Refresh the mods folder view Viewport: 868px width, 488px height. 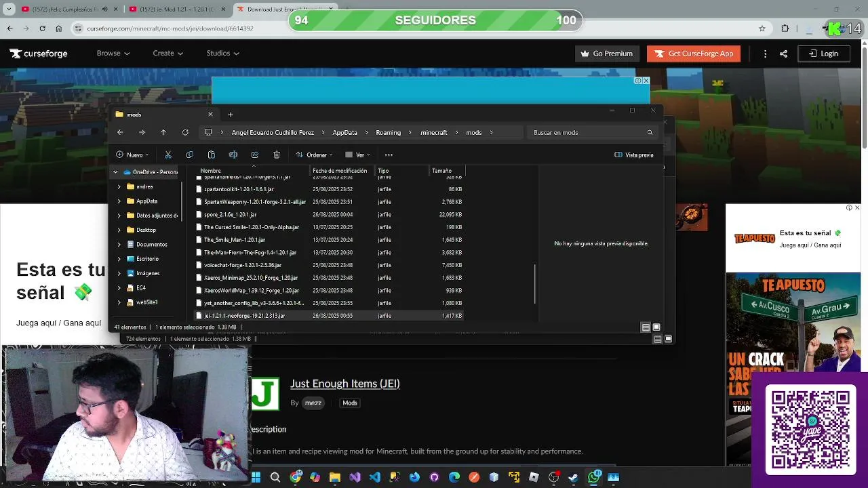[185, 132]
